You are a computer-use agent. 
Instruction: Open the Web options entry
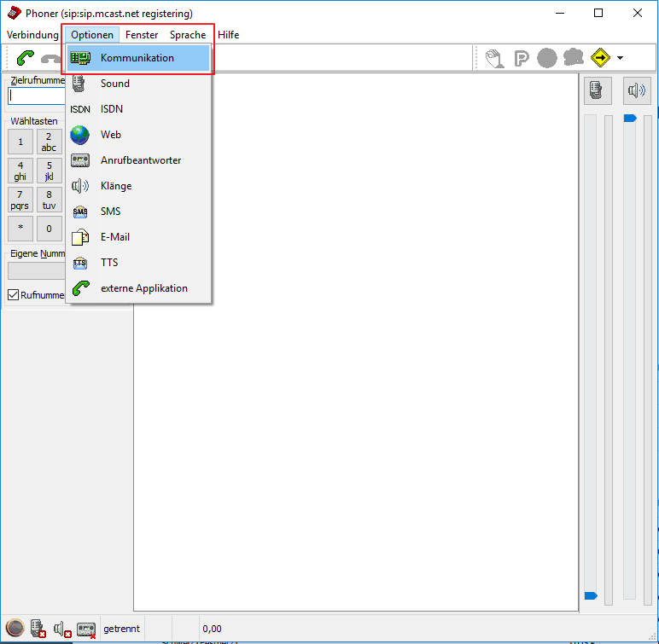(x=111, y=135)
